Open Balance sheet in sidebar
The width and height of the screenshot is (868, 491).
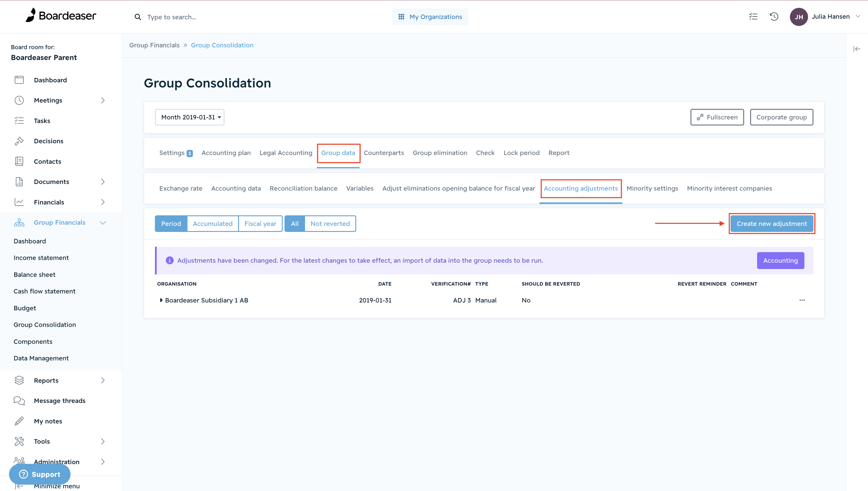tap(34, 274)
